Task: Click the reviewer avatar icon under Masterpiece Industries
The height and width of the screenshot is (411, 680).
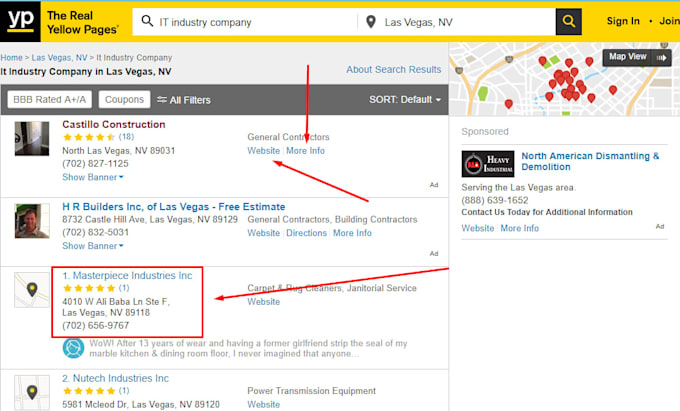Action: click(x=73, y=348)
